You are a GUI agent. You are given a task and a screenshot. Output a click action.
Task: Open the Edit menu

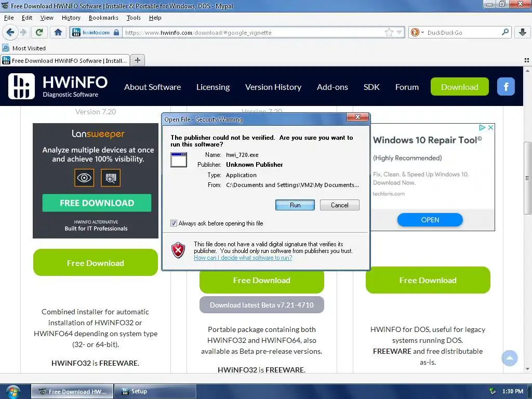coord(27,18)
